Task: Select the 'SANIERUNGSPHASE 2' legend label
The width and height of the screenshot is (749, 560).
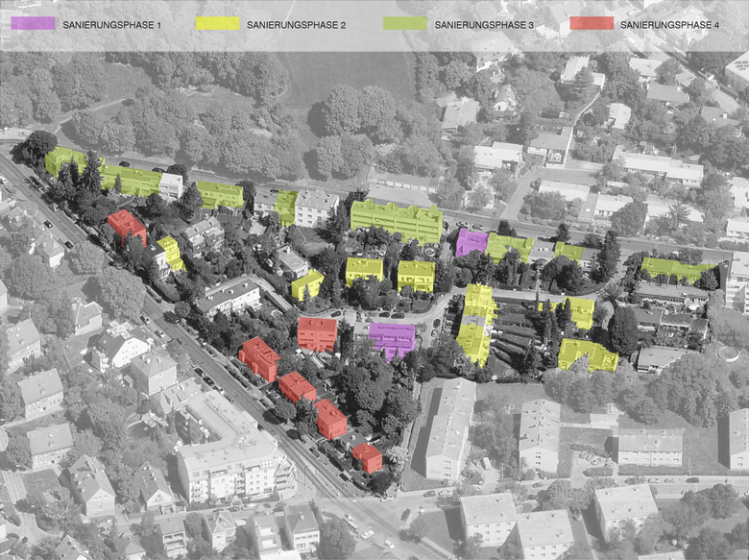Action: [x=296, y=23]
